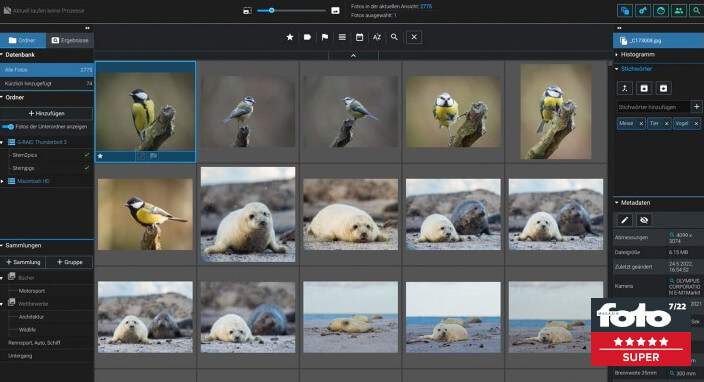Click magnifier icon next to Abmessungen value
704x382 pixels.
[672, 235]
